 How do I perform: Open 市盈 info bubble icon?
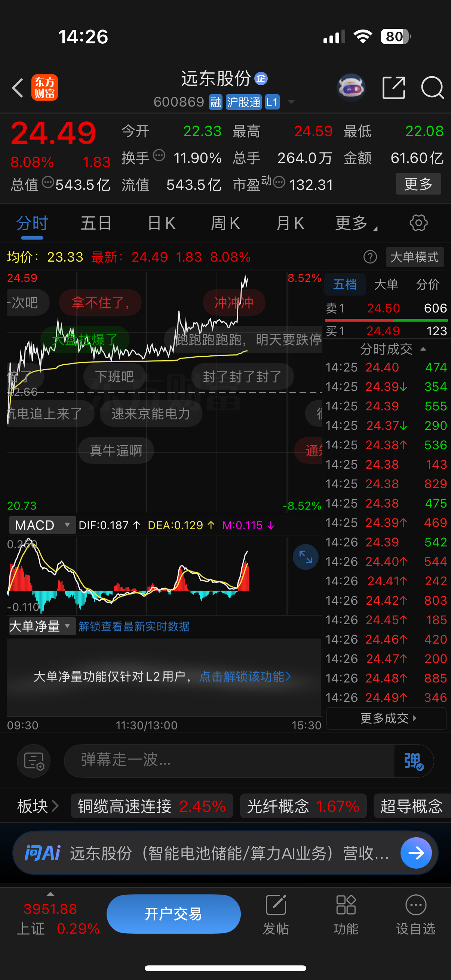pos(279,182)
